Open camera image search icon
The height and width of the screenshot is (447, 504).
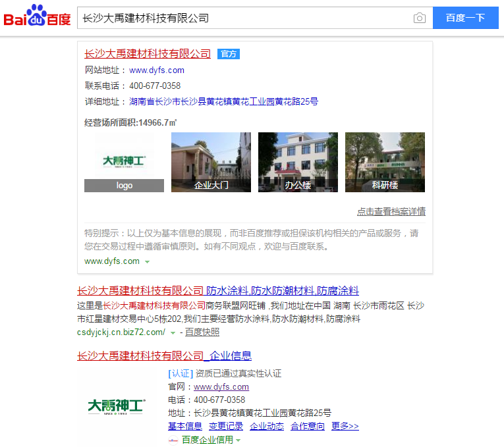click(419, 18)
